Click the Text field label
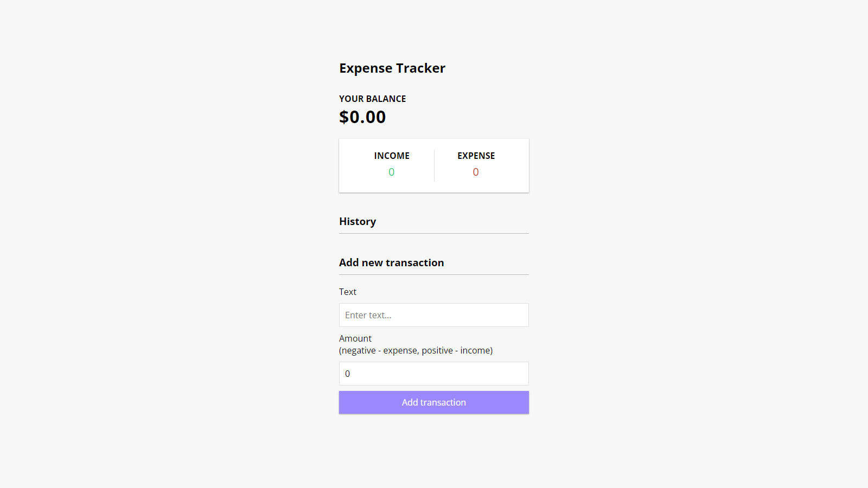This screenshot has height=488, width=868. tap(348, 292)
